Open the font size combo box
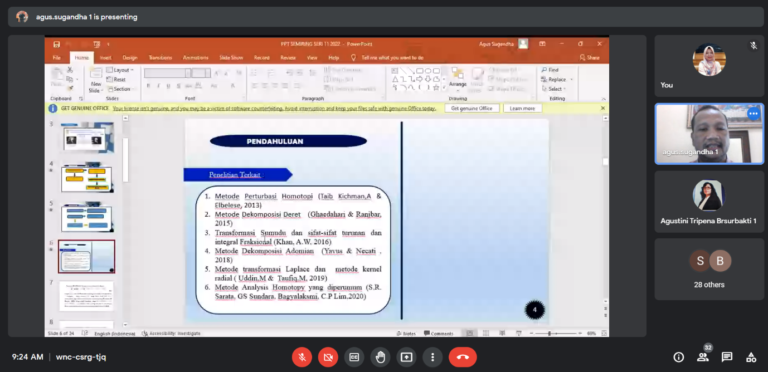Viewport: 768px width, 372px height. click(201, 73)
